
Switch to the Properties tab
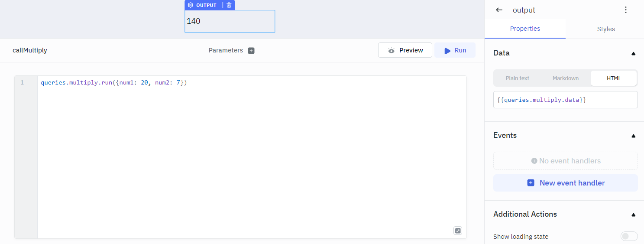525,29
